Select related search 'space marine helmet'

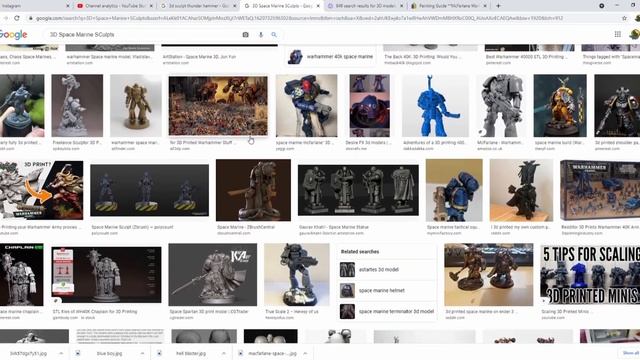click(x=386, y=291)
